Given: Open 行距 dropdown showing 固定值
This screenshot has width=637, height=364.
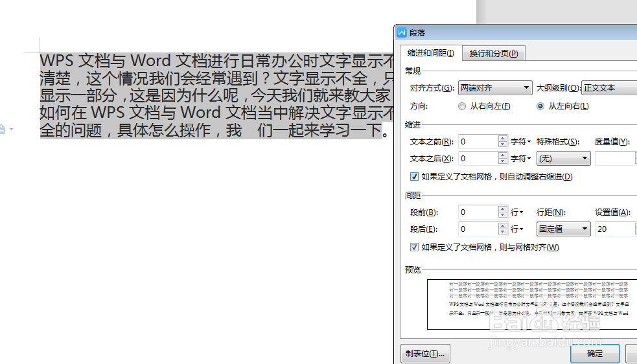Looking at the screenshot, I should click(564, 229).
